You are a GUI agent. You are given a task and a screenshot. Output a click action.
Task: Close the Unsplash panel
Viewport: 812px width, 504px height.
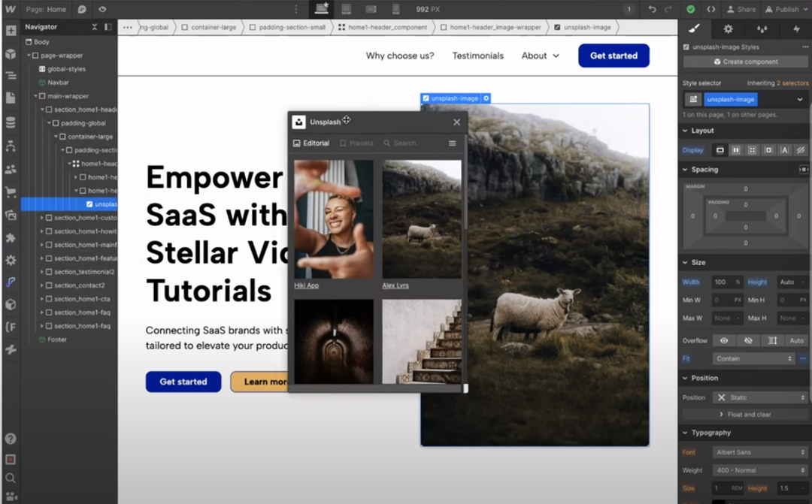[456, 122]
